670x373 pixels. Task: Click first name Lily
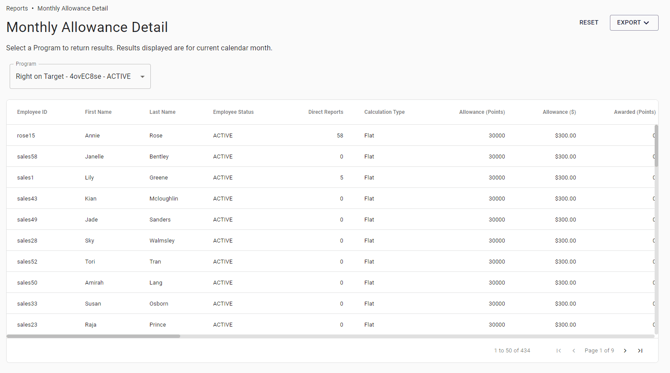(89, 177)
